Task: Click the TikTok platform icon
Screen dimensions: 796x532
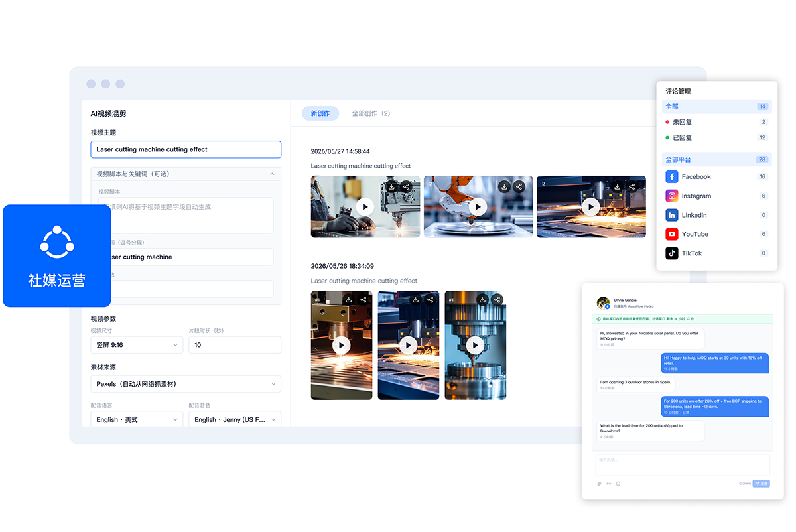Action: pyautogui.click(x=672, y=253)
